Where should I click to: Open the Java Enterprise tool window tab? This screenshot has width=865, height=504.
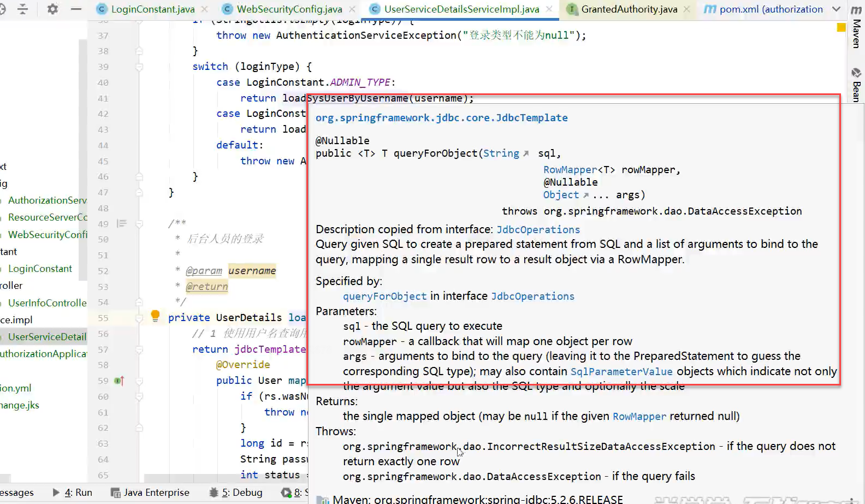[156, 493]
